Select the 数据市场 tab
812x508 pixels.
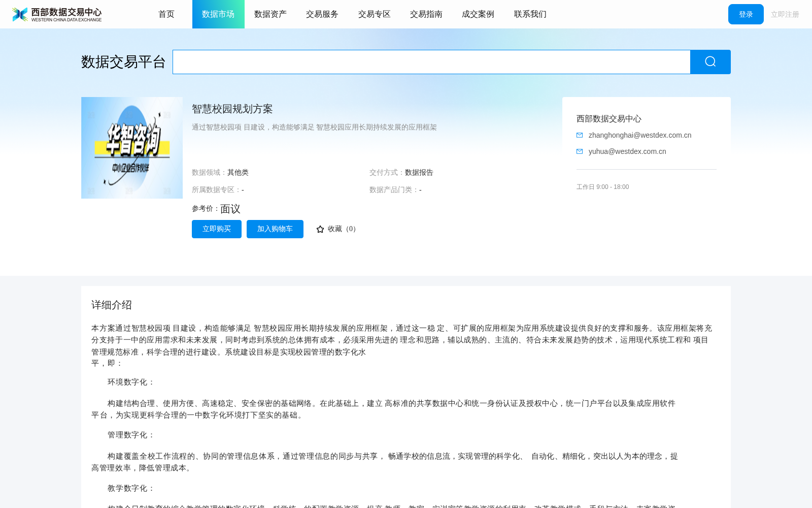click(x=218, y=14)
